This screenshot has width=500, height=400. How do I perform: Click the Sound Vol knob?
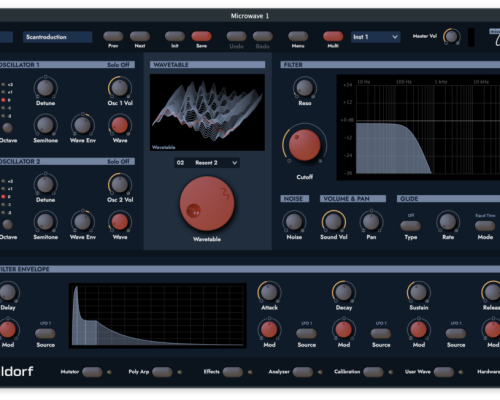coord(333,222)
